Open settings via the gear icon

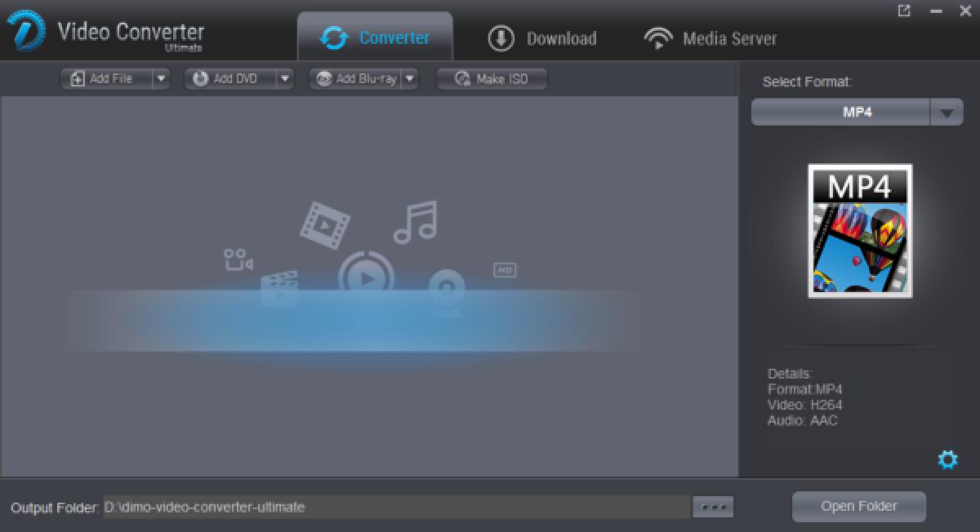947,459
